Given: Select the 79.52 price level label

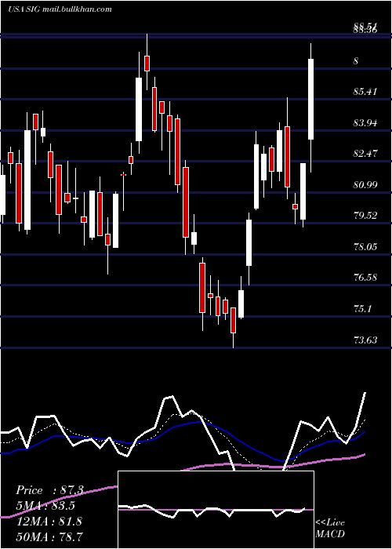Looking at the screenshot, I should pos(365,216).
